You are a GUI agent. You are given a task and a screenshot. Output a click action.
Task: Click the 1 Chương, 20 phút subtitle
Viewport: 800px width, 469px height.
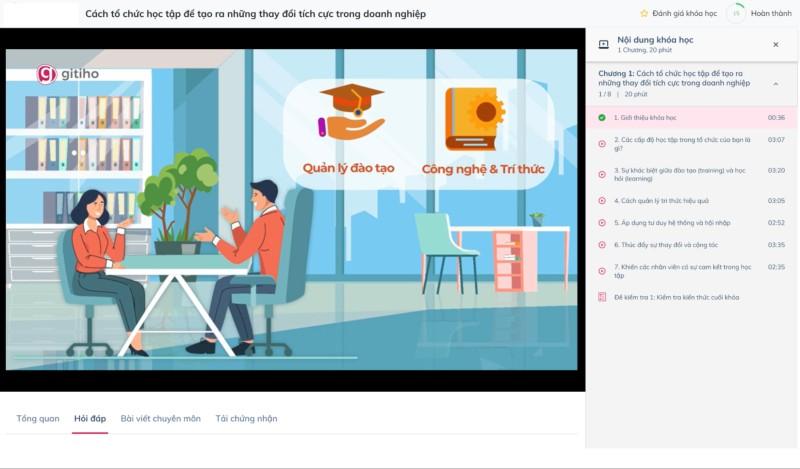(x=644, y=50)
